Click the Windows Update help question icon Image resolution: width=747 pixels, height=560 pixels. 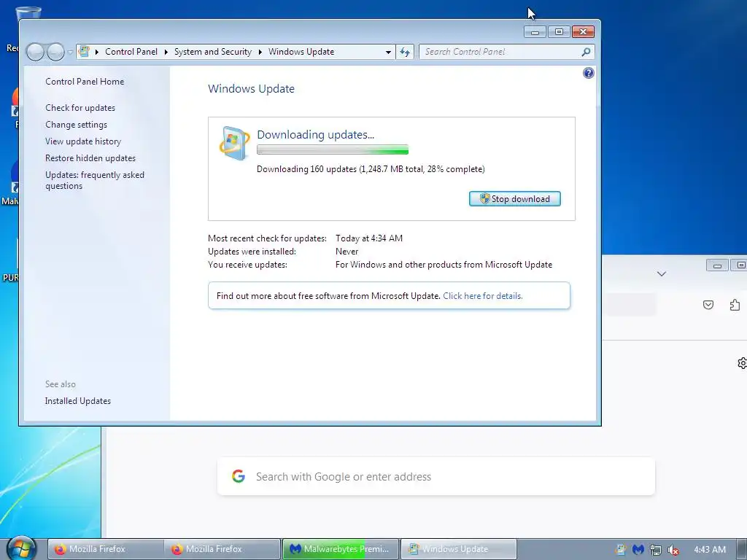point(589,73)
